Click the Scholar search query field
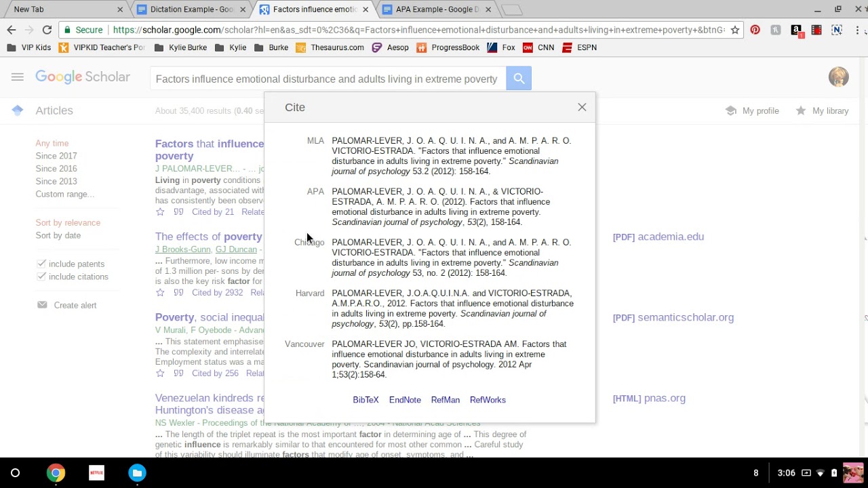The image size is (868, 488). pos(328,79)
